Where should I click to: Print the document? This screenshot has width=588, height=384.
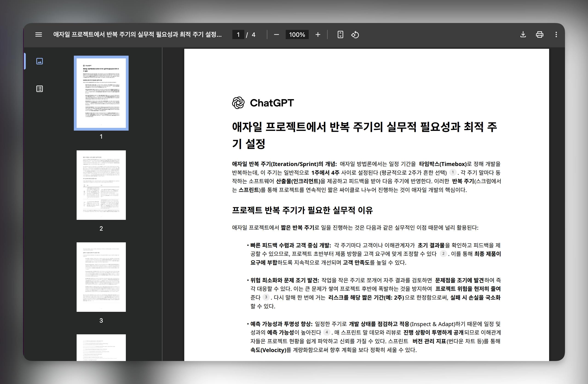tap(540, 34)
